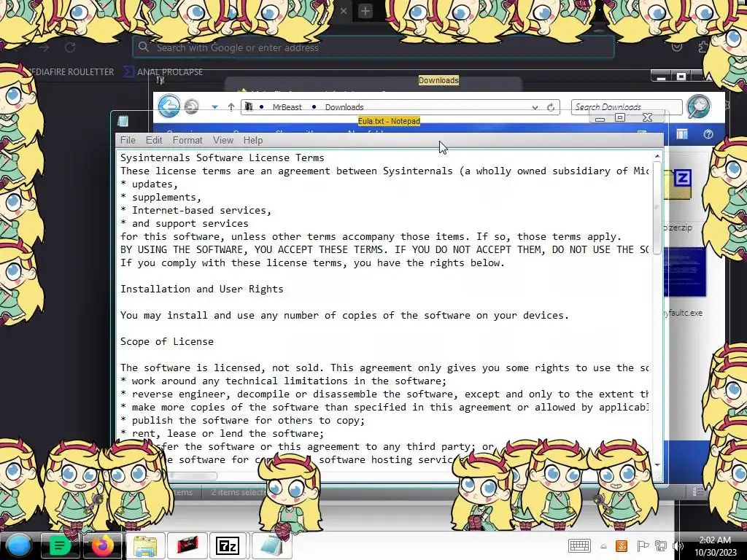747x560 pixels.
Task: Open the Format menu in Notepad
Action: pyautogui.click(x=187, y=141)
